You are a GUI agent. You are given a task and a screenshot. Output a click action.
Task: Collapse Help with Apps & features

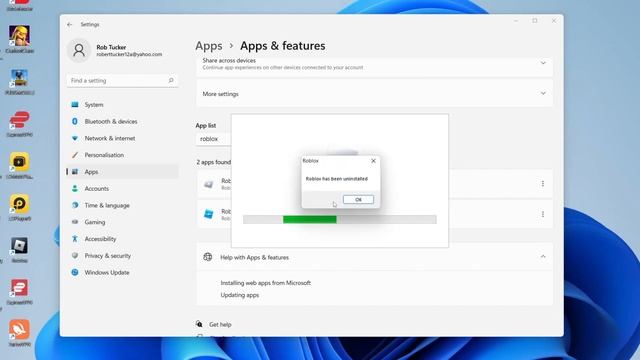click(x=543, y=257)
